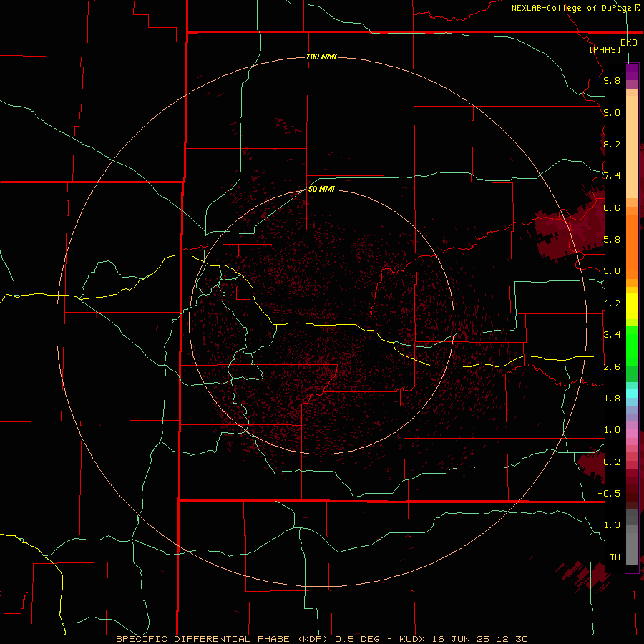The width and height of the screenshot is (644, 644).
Task: Click the 7.4 legend value
Action: pos(612,176)
